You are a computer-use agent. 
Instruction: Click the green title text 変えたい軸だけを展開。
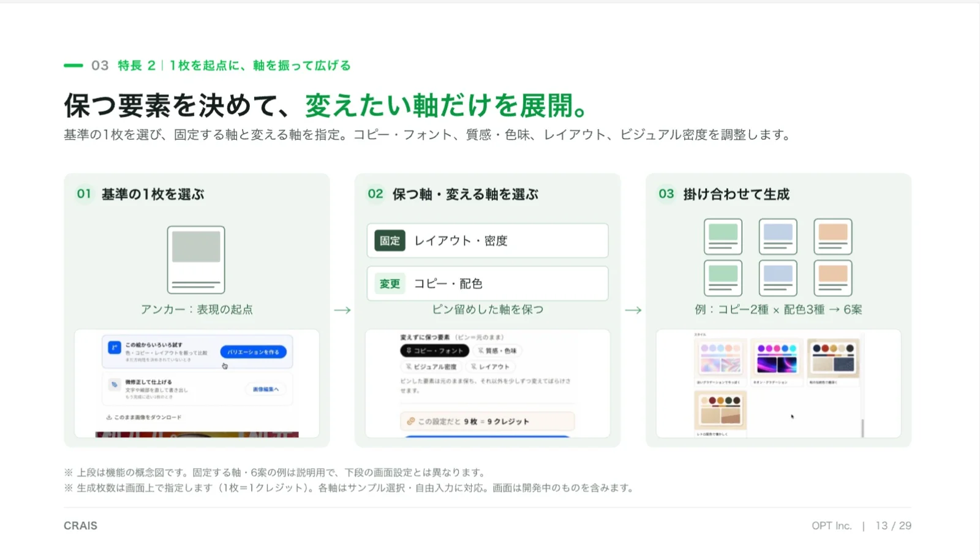pyautogui.click(x=447, y=105)
